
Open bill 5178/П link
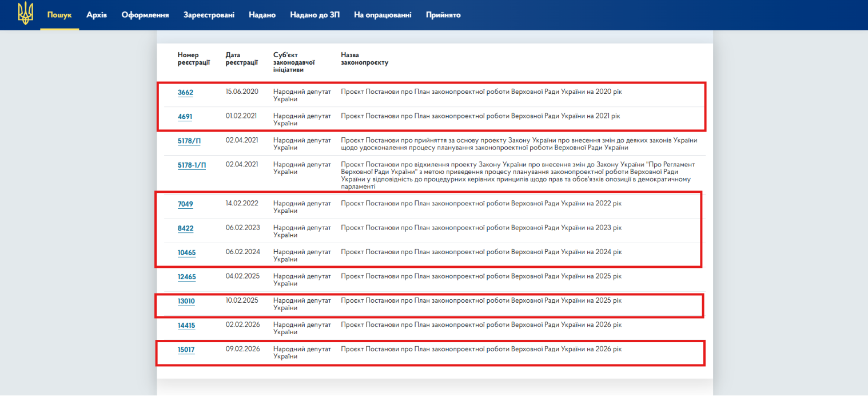point(189,141)
